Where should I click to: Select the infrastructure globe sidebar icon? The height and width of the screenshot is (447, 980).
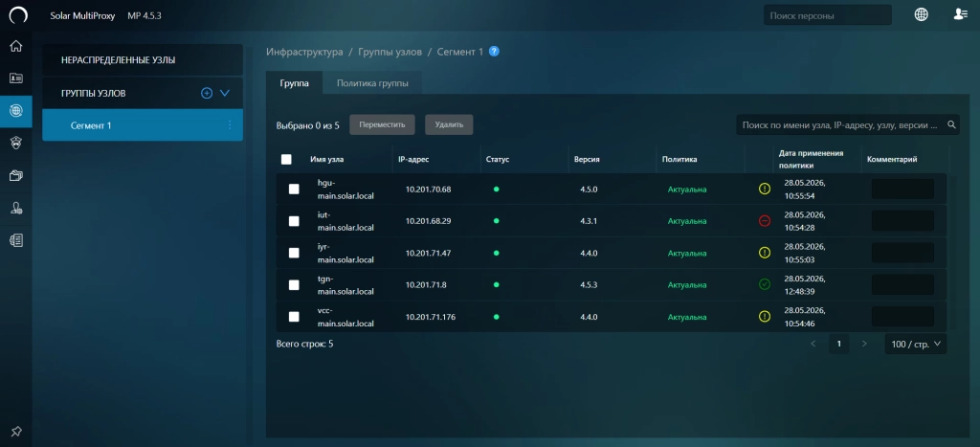point(16,111)
